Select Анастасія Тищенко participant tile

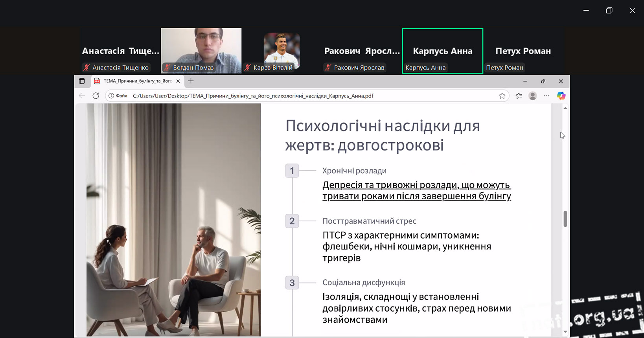click(120, 51)
